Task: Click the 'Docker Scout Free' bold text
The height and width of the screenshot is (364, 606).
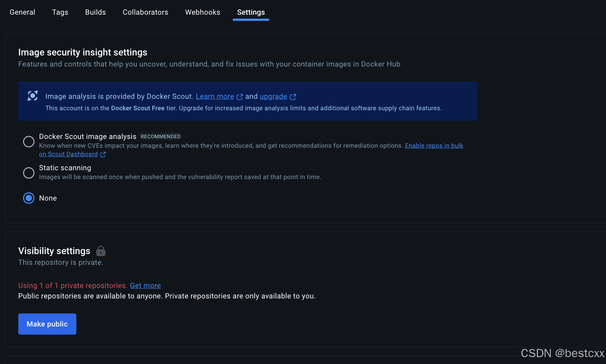Action: coord(138,108)
